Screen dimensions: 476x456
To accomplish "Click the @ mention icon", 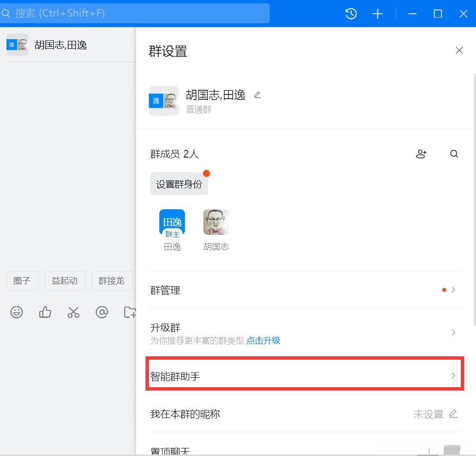I will (x=102, y=312).
